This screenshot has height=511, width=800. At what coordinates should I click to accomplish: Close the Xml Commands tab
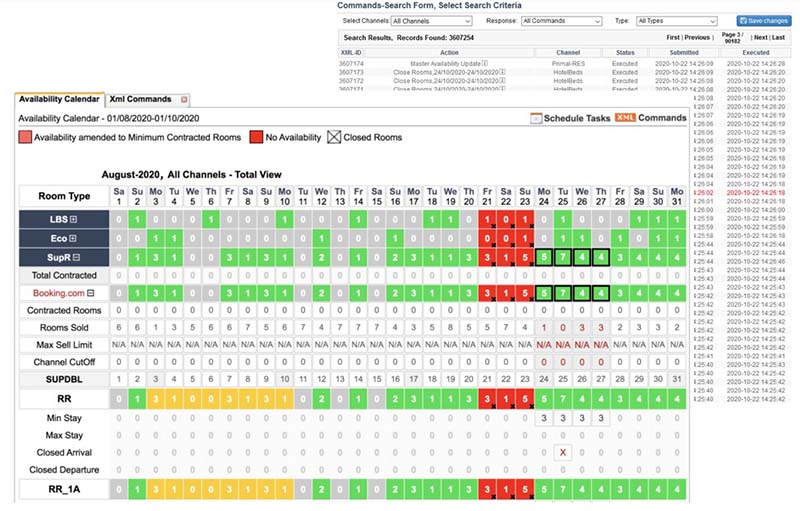click(x=184, y=100)
